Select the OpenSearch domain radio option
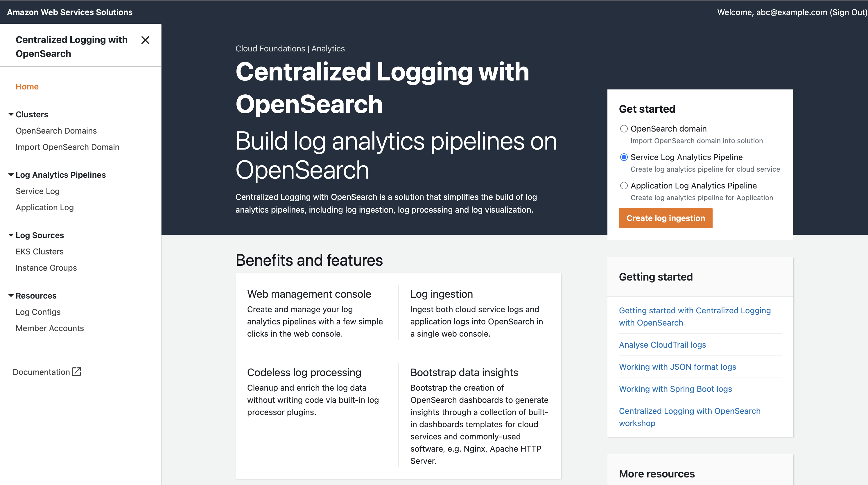Image resolution: width=868 pixels, height=485 pixels. click(x=624, y=129)
